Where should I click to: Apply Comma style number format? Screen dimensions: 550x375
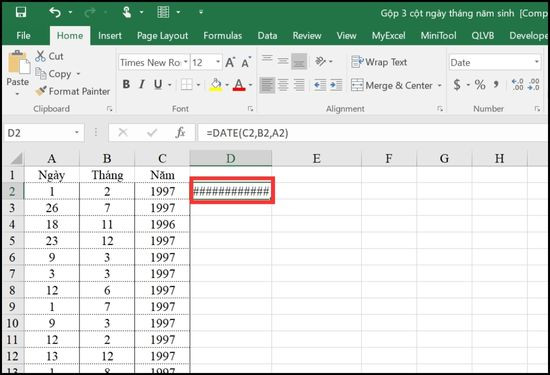496,84
